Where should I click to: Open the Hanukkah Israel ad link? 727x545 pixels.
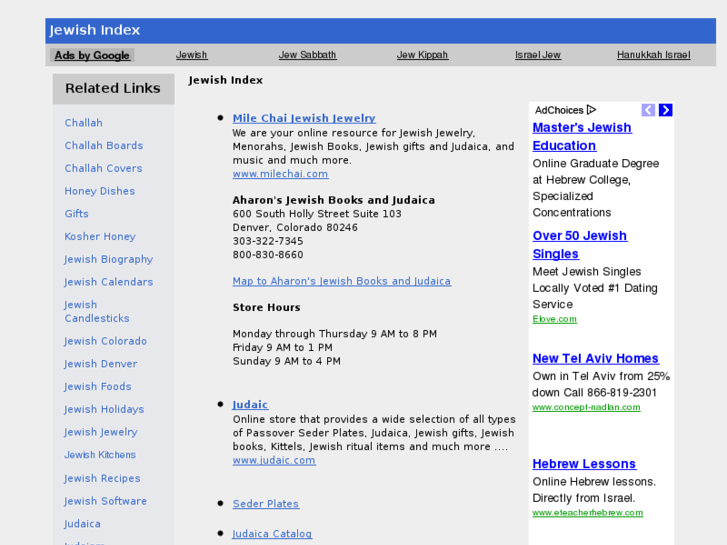[654, 55]
